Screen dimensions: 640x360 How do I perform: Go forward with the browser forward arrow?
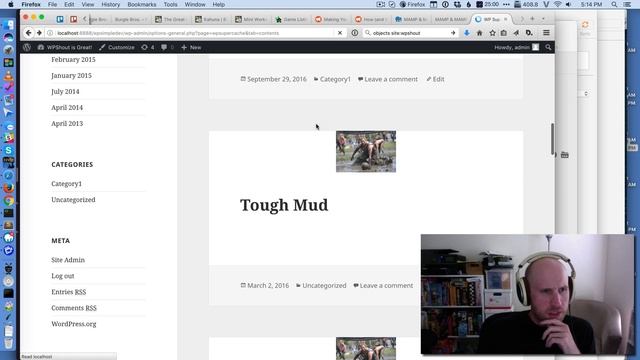(39, 33)
